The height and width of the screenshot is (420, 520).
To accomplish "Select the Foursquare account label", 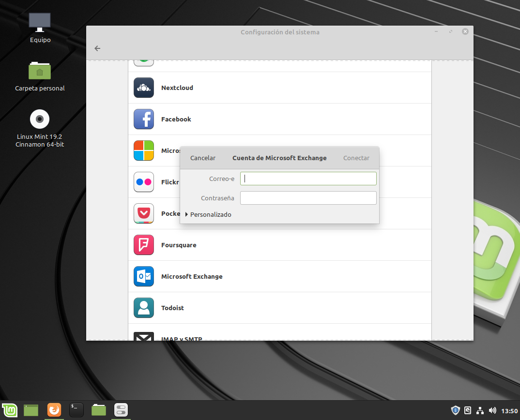I will pos(179,245).
